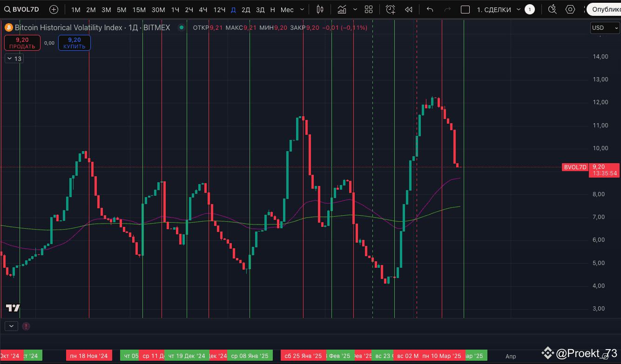Open the USD currency dropdown
This screenshot has height=364, width=621.
(x=604, y=27)
